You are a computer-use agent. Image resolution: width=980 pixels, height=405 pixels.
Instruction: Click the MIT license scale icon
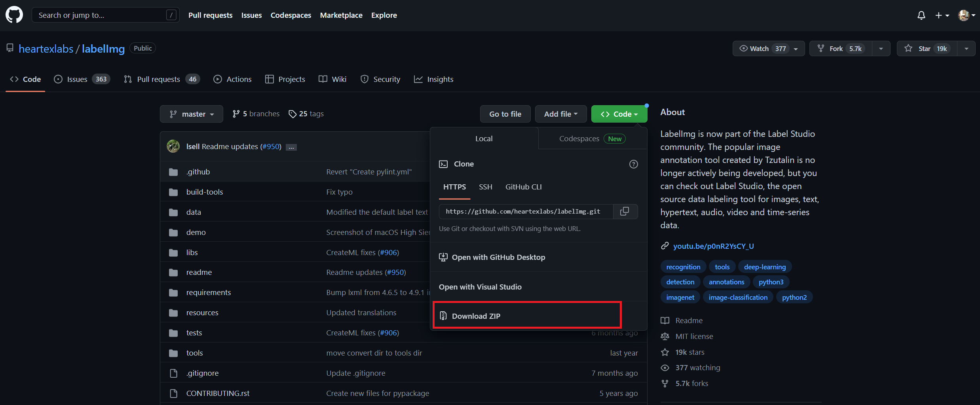(x=665, y=336)
